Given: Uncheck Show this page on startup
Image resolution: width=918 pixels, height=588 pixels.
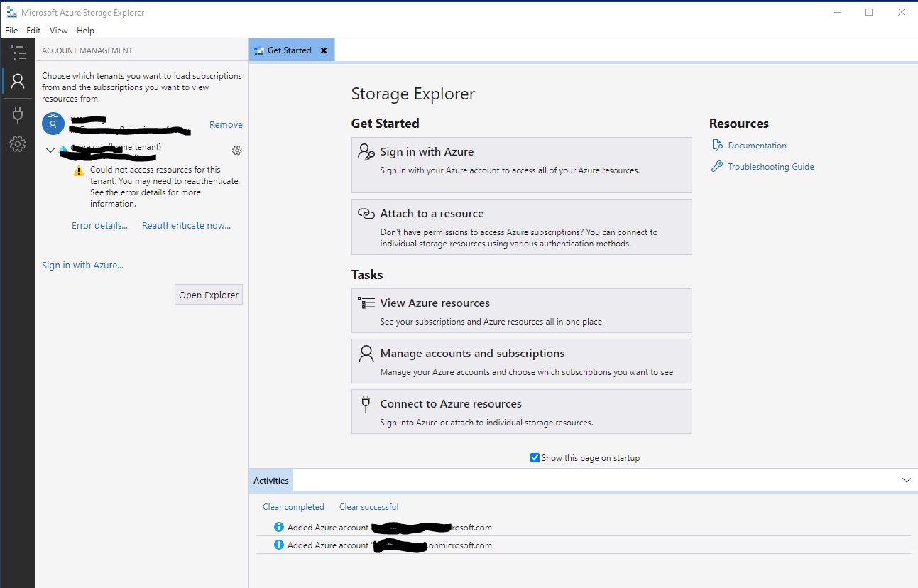Looking at the screenshot, I should 535,457.
